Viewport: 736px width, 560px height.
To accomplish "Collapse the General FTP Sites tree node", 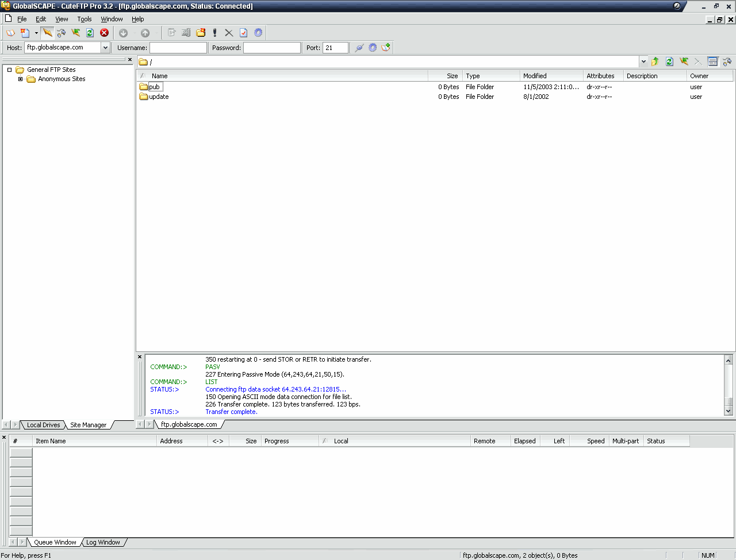I will click(9, 70).
